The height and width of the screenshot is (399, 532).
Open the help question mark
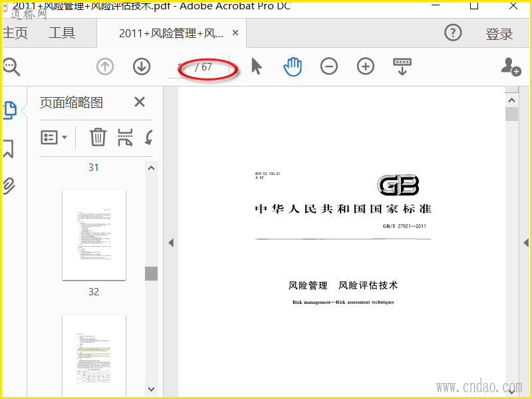[453, 33]
